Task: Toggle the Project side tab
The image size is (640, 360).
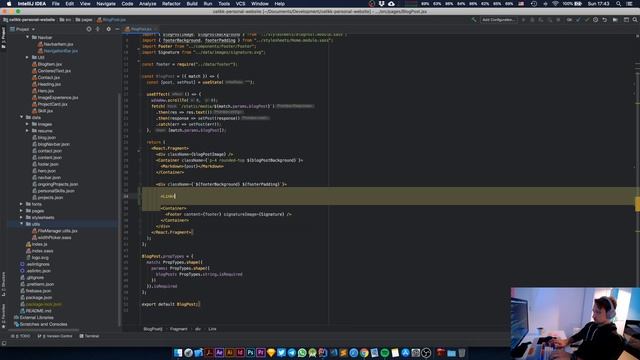Action: 3,38
